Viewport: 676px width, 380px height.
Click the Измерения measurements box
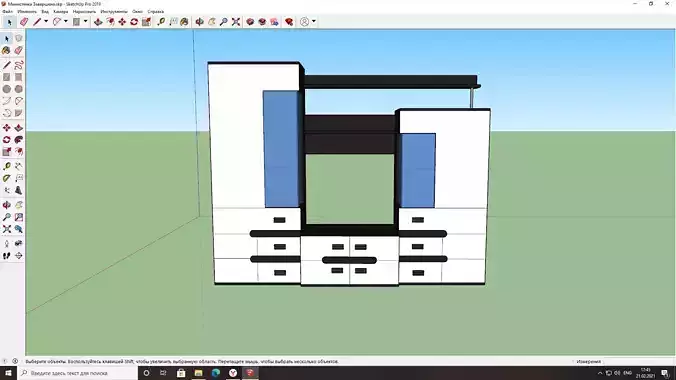pos(639,361)
